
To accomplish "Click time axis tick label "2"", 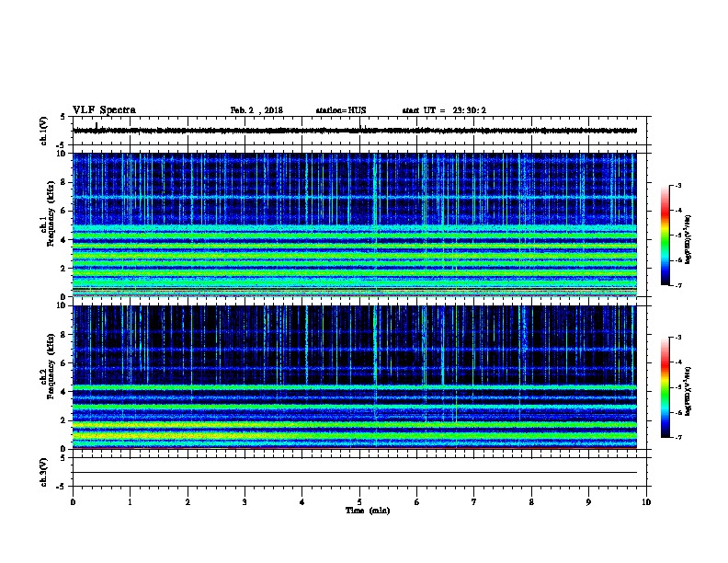I will point(188,502).
